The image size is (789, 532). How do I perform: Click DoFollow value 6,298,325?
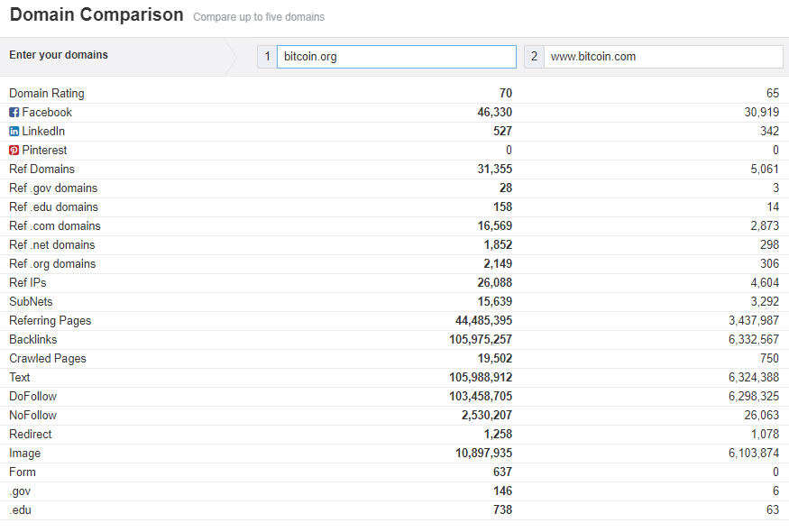753,397
